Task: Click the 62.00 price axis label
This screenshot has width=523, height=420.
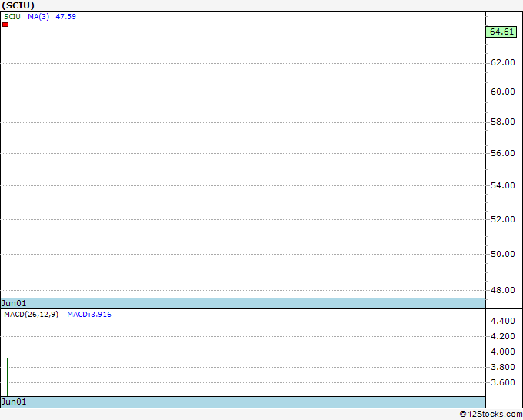Action: click(503, 62)
